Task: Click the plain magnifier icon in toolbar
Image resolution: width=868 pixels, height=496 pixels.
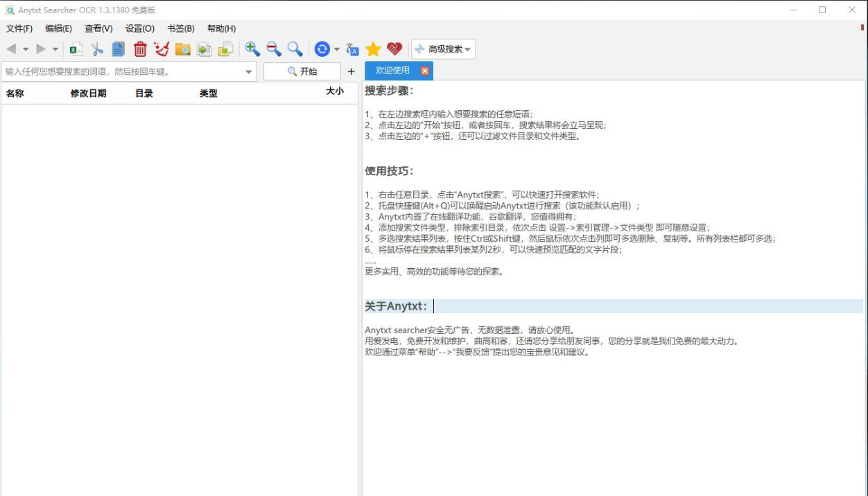Action: click(x=295, y=49)
